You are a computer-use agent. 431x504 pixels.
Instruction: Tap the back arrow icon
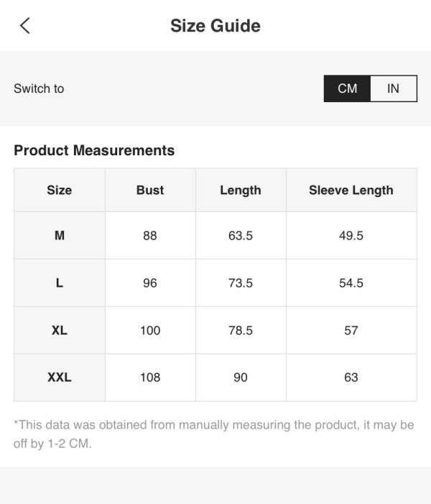(x=25, y=26)
